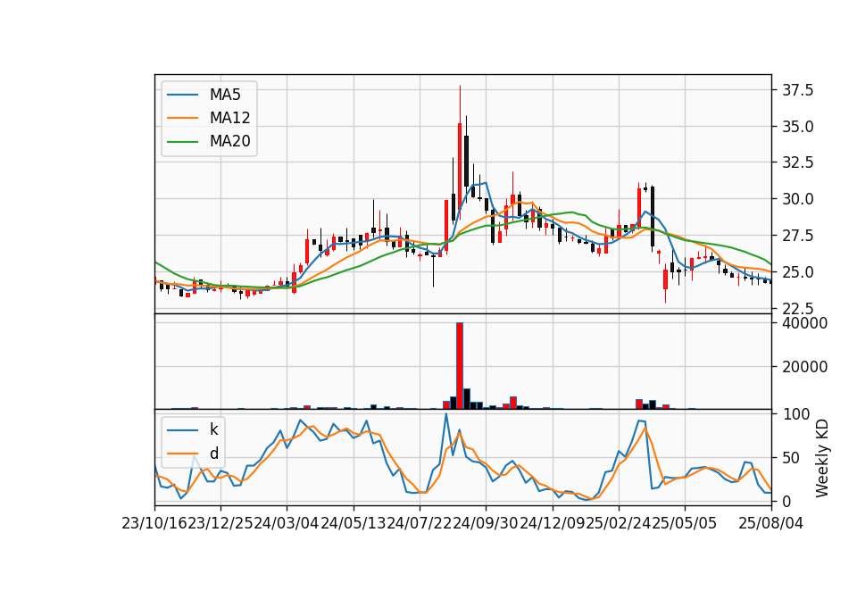Screen dimensions: 857x616
Task: Click the 35.0 price axis tick label
Action: pos(797,127)
